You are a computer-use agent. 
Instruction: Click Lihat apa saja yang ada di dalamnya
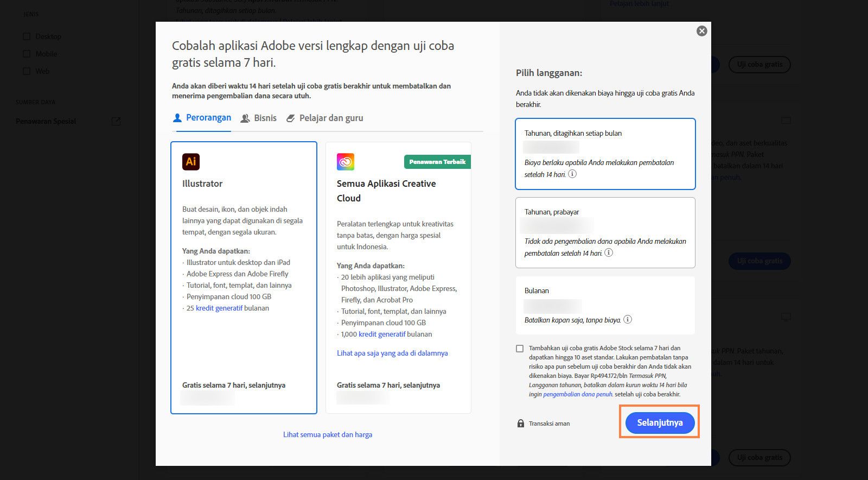click(392, 353)
